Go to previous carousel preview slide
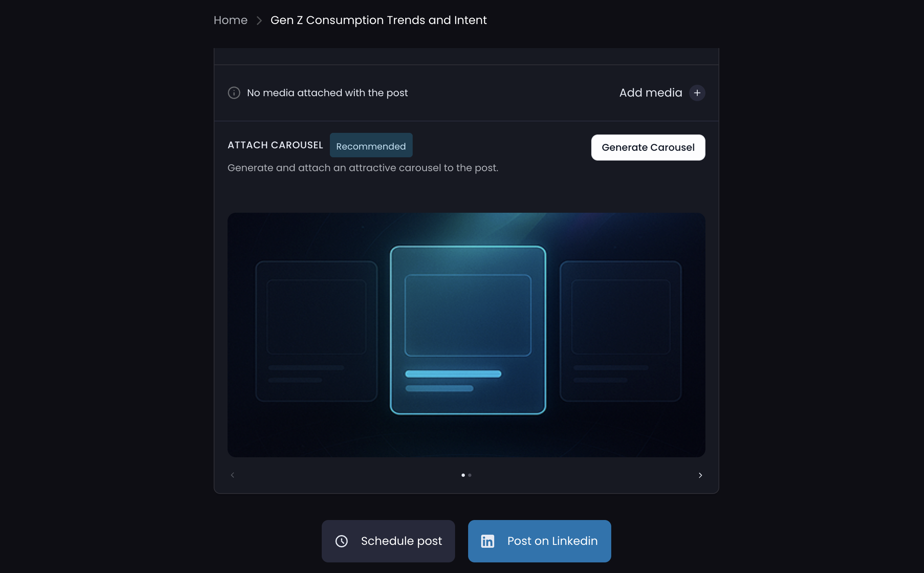Image resolution: width=924 pixels, height=573 pixels. pos(232,475)
